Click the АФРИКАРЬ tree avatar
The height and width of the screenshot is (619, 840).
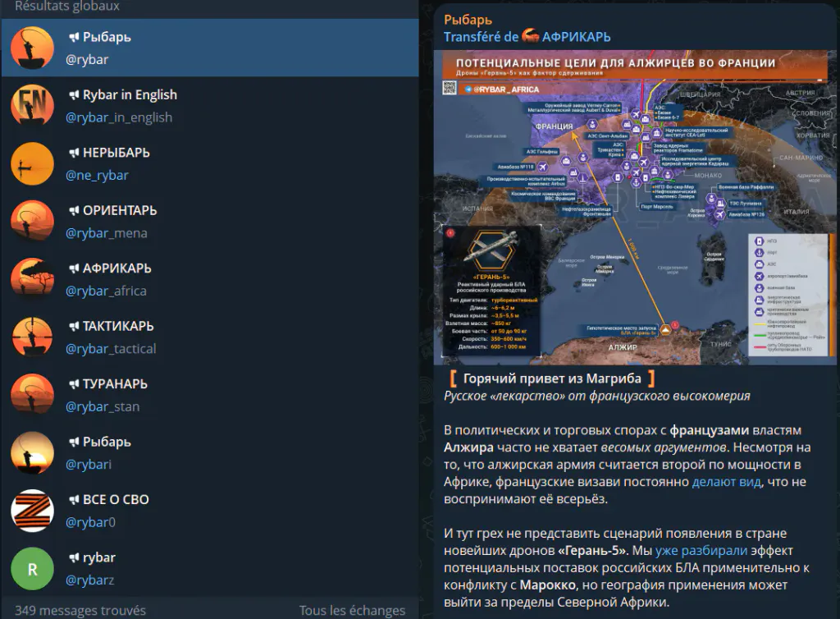click(x=32, y=279)
